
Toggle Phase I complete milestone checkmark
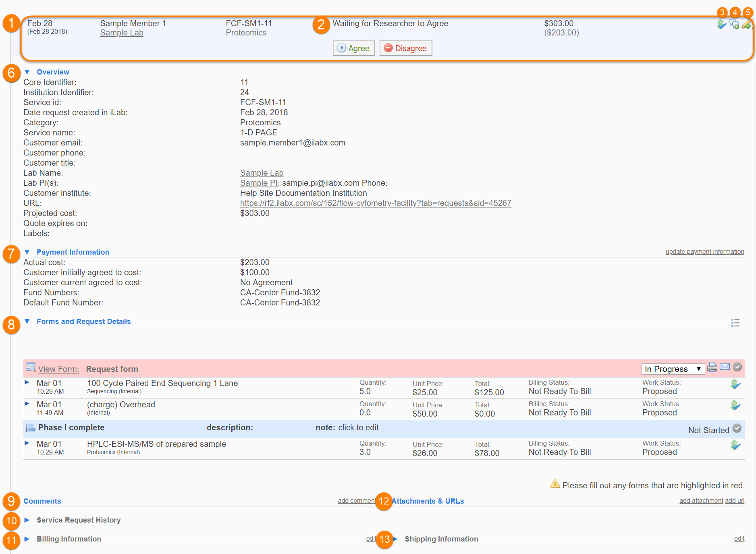[737, 428]
